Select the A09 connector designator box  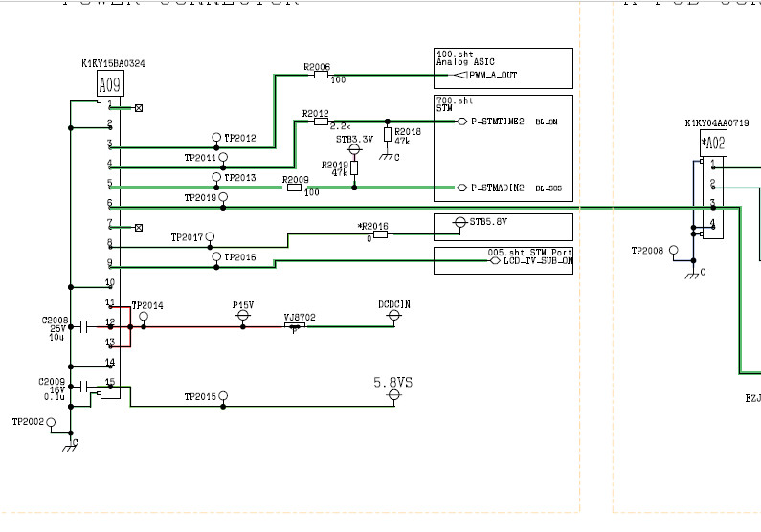tap(111, 83)
